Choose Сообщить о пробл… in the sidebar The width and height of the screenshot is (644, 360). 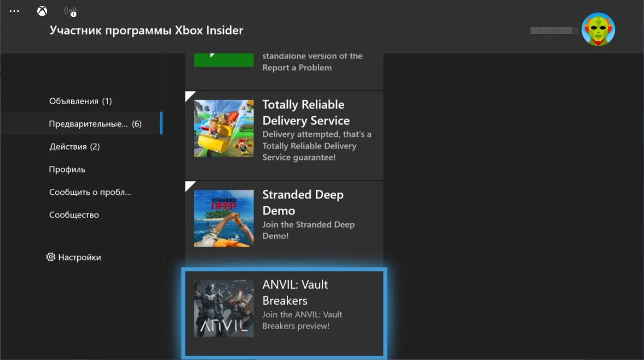[90, 192]
